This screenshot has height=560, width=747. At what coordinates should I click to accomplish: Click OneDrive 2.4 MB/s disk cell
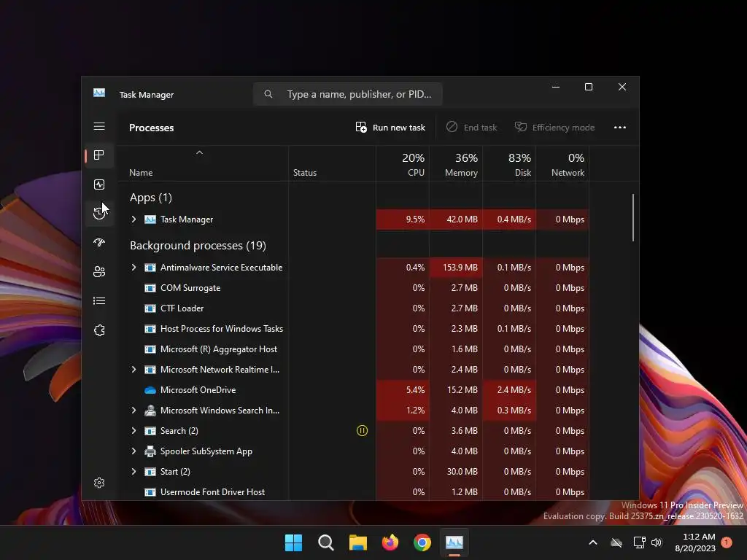click(509, 390)
